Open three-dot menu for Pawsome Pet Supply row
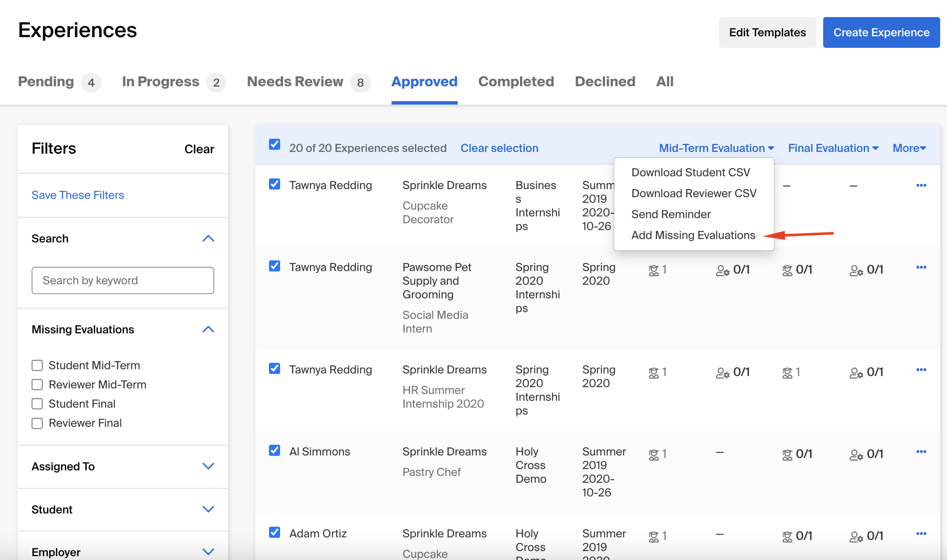947x560 pixels. pos(921,267)
